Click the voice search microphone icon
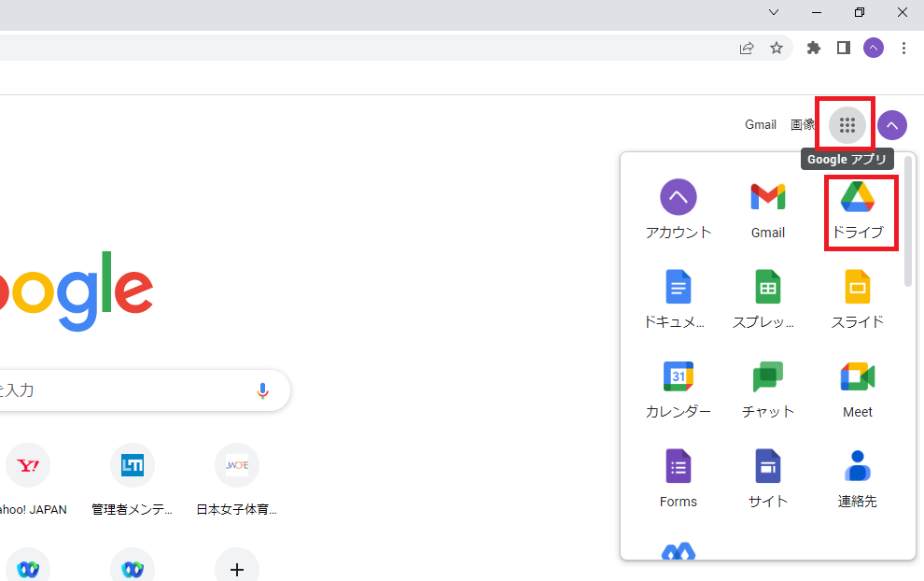Screen dimensions: 924x581 point(263,390)
